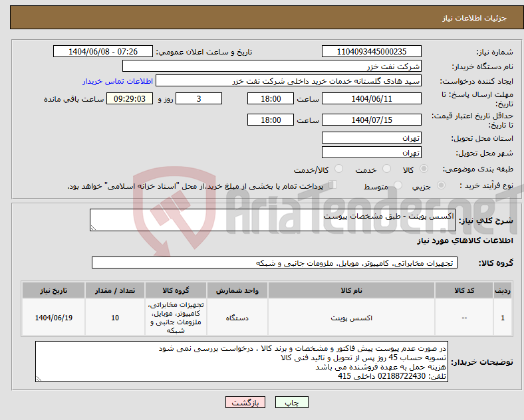Click the ردیف column header
Viewport: 524px width, 420px height.
[503, 290]
